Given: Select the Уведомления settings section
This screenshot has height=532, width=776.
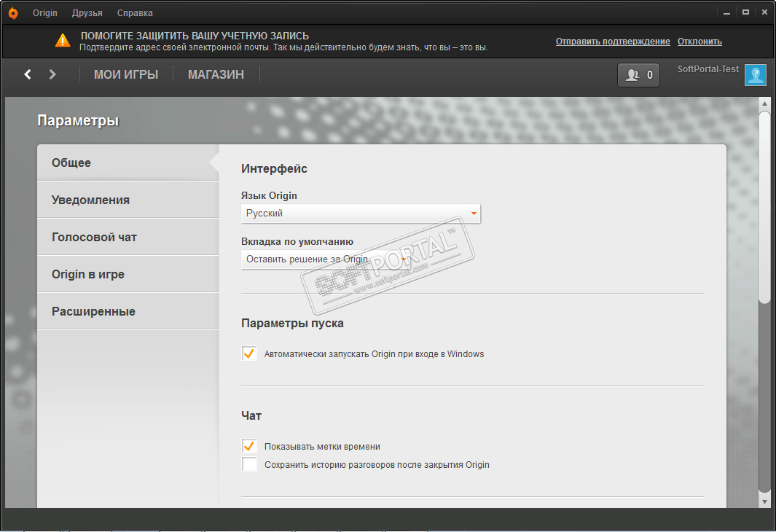Looking at the screenshot, I should pos(128,200).
